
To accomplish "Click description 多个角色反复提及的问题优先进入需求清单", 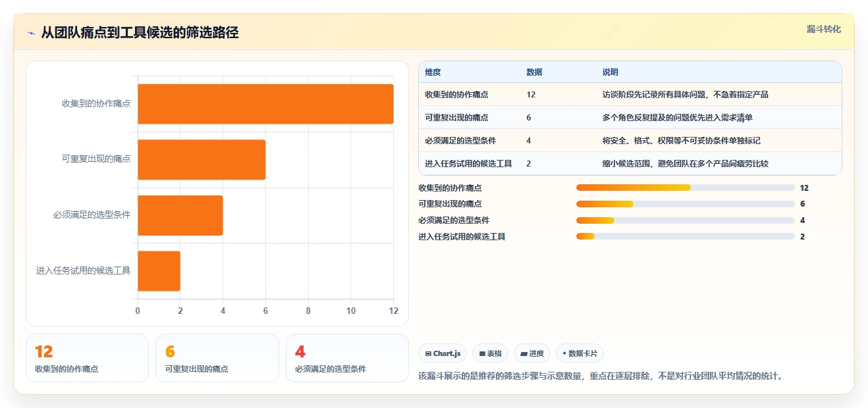I will (x=677, y=118).
